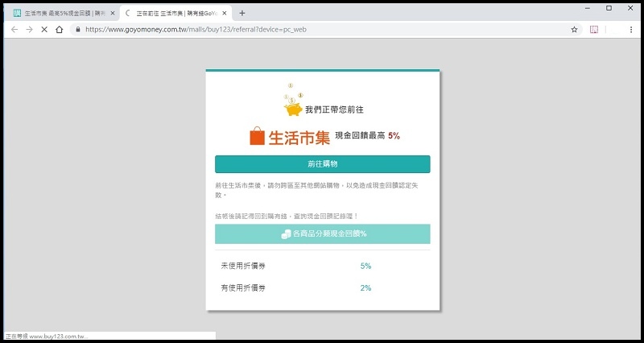The image size is (644, 343).
Task: Click the coins icon in cashback header
Action: point(285,233)
